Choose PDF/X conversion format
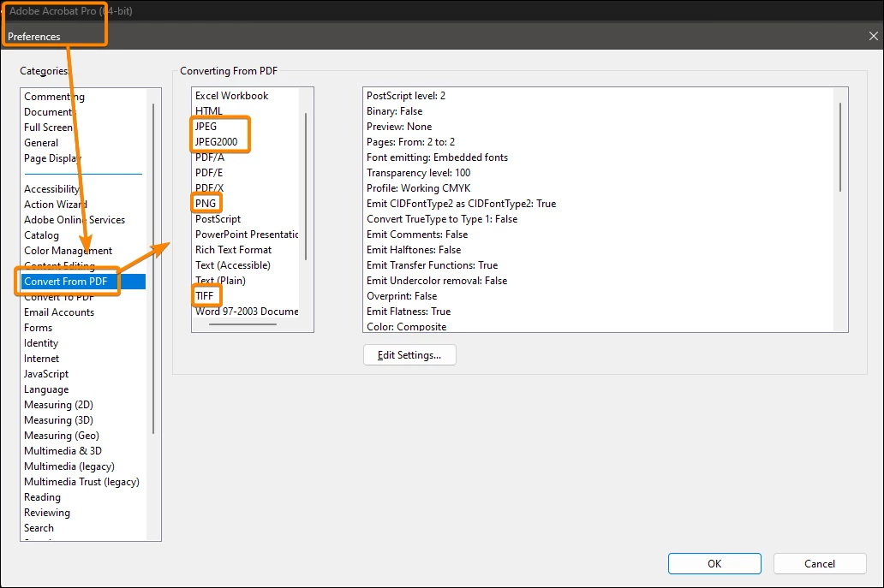 click(x=209, y=187)
